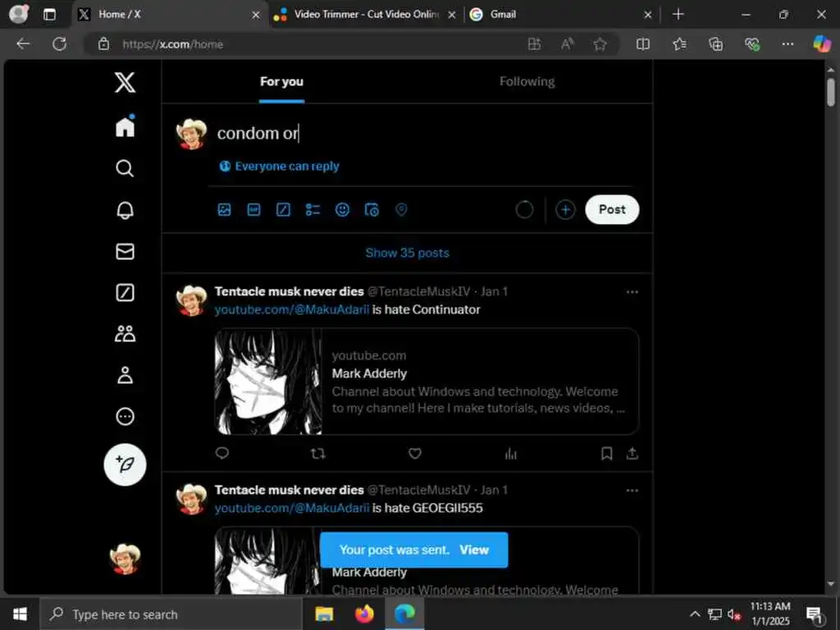Schedule post via calendar icon

click(372, 209)
